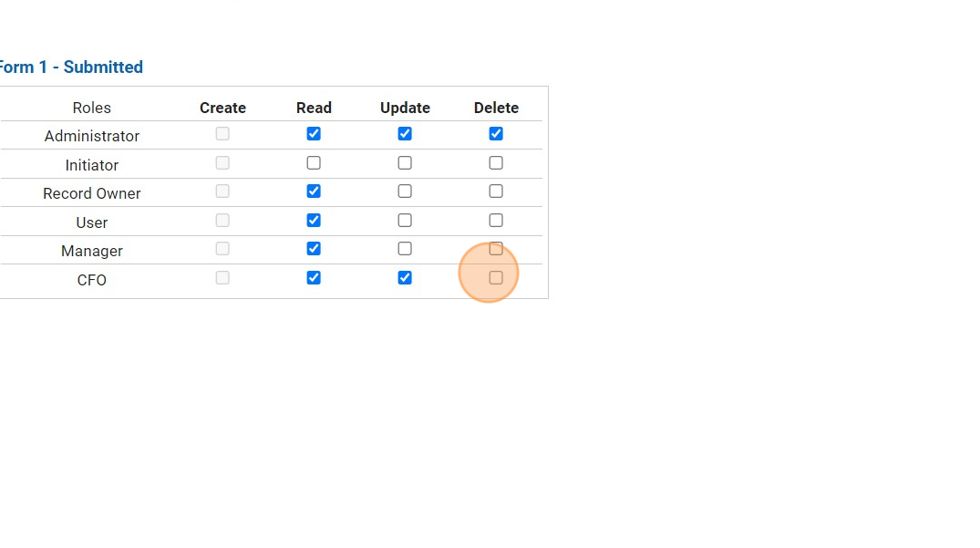Uncheck Record Owner Read checkbox

pyautogui.click(x=314, y=191)
